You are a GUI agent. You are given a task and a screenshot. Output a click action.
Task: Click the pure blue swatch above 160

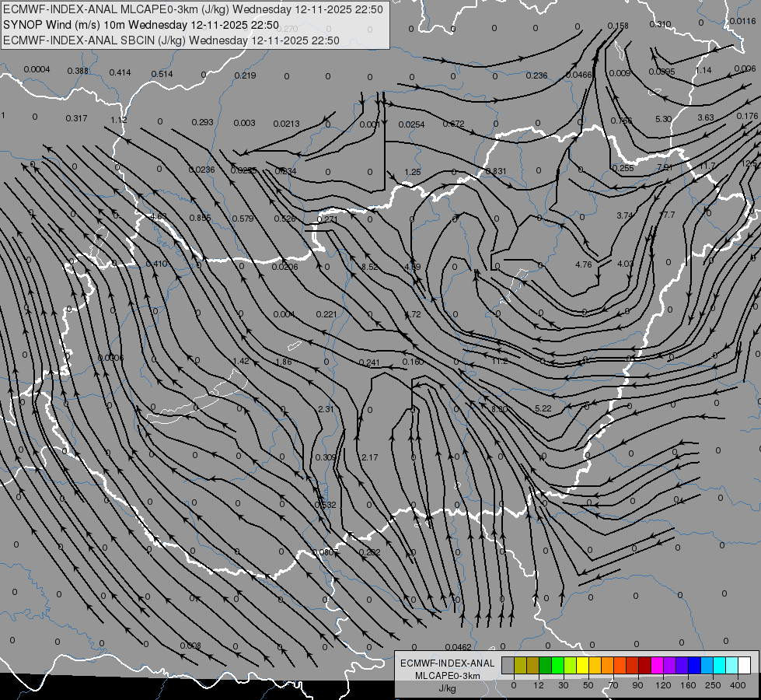[694, 665]
